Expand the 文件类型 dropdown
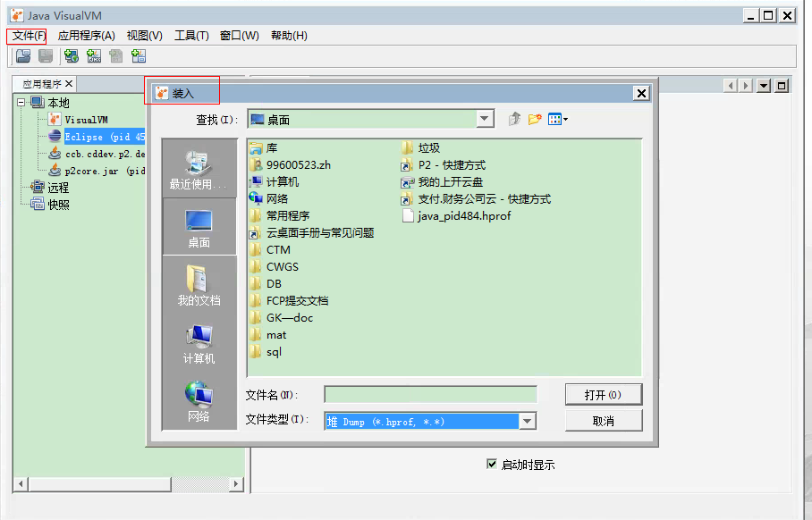The width and height of the screenshot is (812, 520). tap(527, 421)
